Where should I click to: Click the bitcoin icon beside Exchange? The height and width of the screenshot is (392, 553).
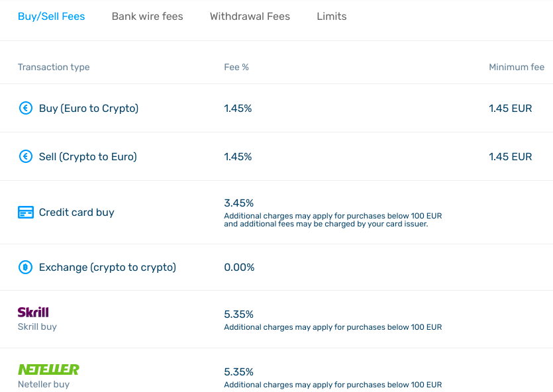pos(25,268)
